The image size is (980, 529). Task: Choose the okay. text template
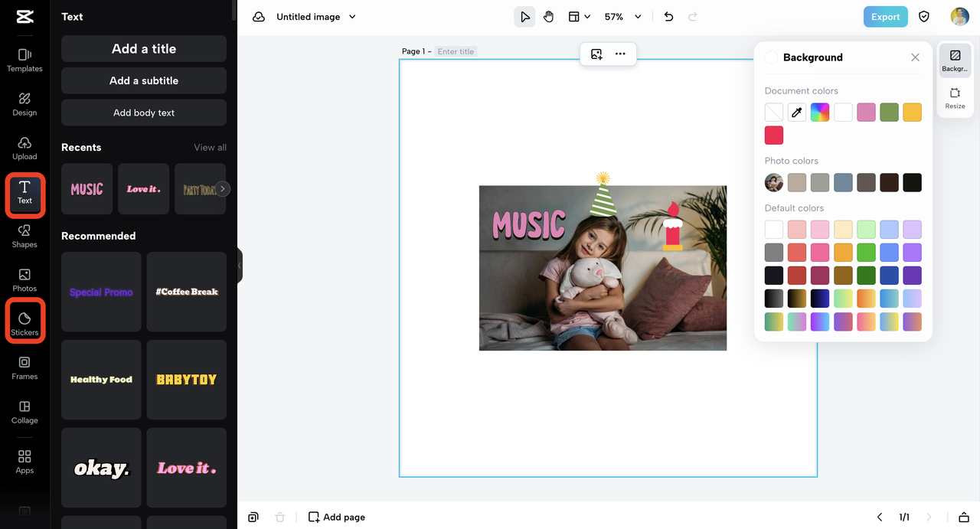click(x=101, y=468)
